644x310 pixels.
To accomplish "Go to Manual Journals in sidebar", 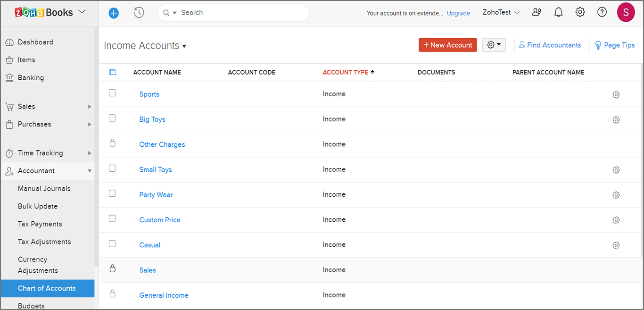I will click(44, 188).
